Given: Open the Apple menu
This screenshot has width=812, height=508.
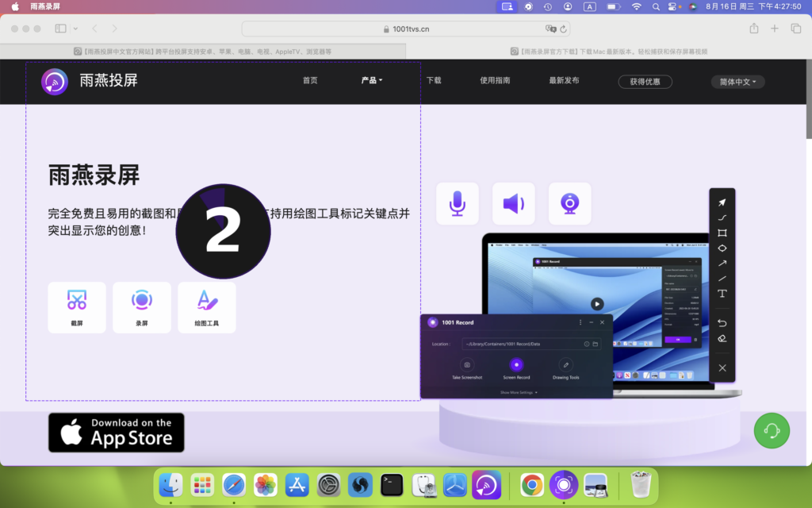Looking at the screenshot, I should click(x=16, y=6).
